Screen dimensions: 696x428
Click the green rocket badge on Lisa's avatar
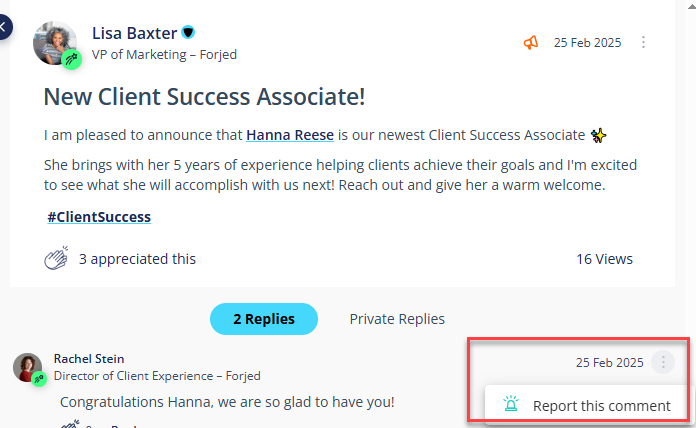71,59
